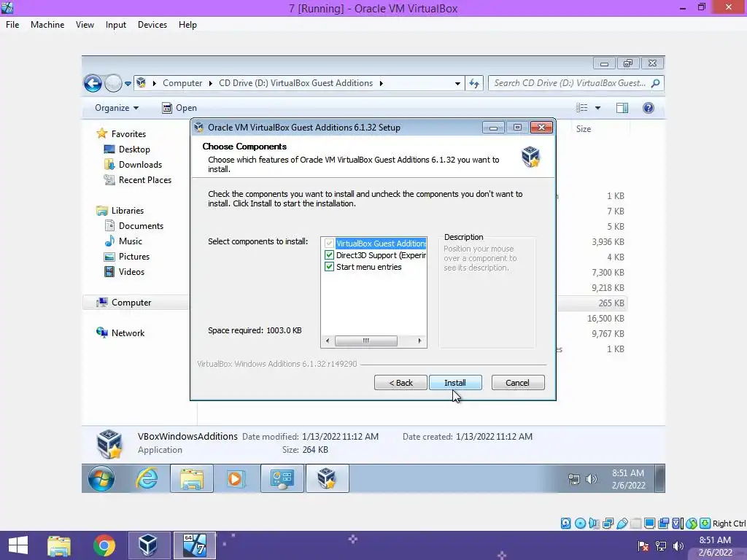Open host File Explorer taskbar icon
The width and height of the screenshot is (747, 560).
[58, 545]
